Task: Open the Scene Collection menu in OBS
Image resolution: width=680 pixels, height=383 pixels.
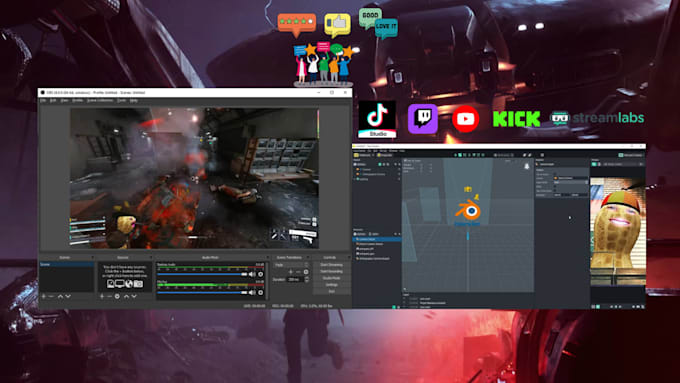Action: click(100, 100)
